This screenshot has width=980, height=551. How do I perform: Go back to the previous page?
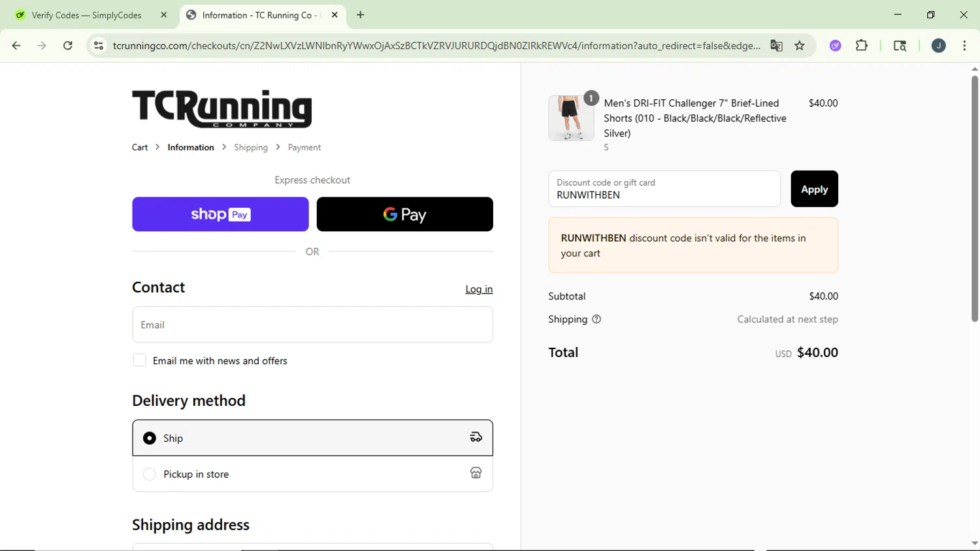click(x=16, y=46)
